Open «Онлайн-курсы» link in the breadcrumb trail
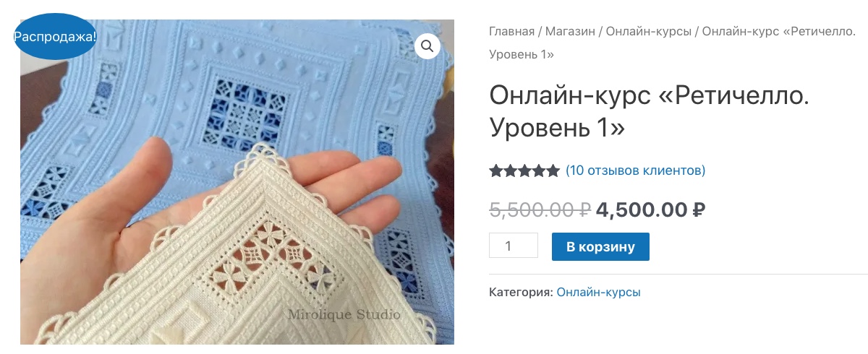The width and height of the screenshot is (868, 354). tap(649, 32)
